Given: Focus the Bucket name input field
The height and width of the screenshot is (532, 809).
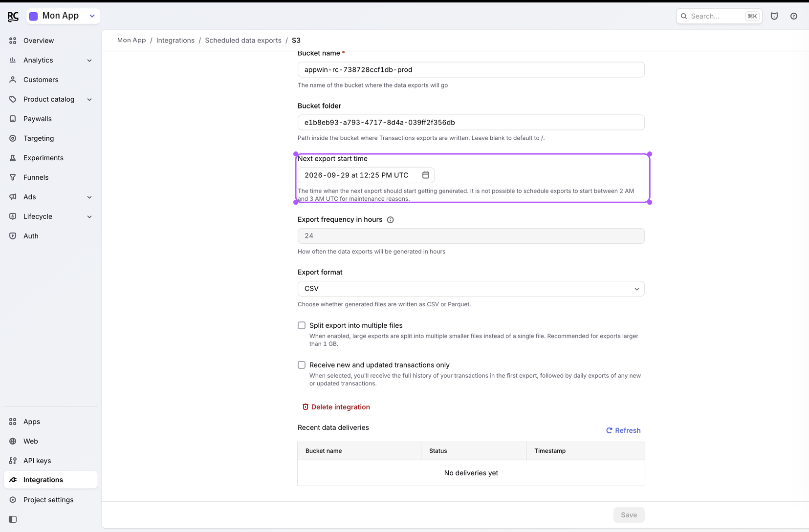Looking at the screenshot, I should click(x=471, y=70).
